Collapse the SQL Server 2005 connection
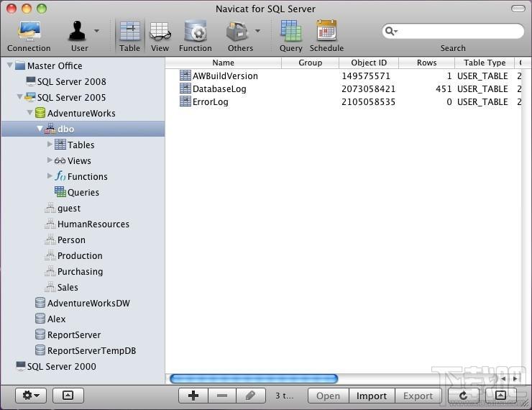 point(20,97)
